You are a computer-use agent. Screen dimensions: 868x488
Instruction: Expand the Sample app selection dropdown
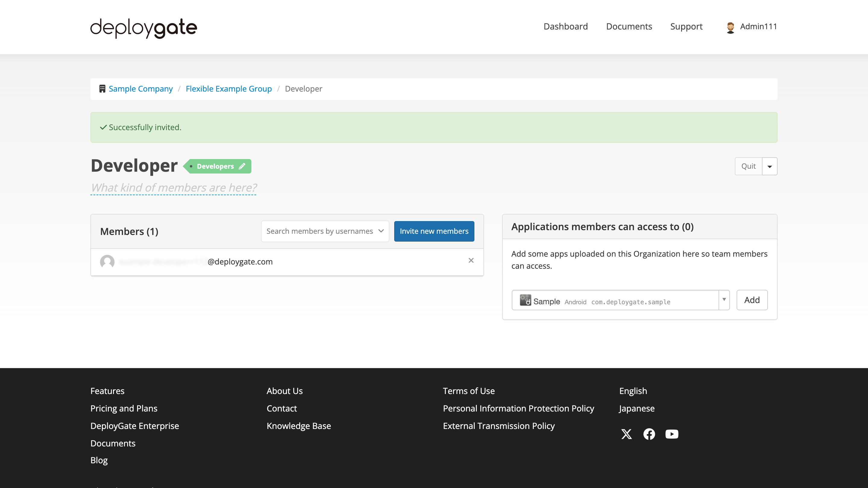tap(724, 300)
